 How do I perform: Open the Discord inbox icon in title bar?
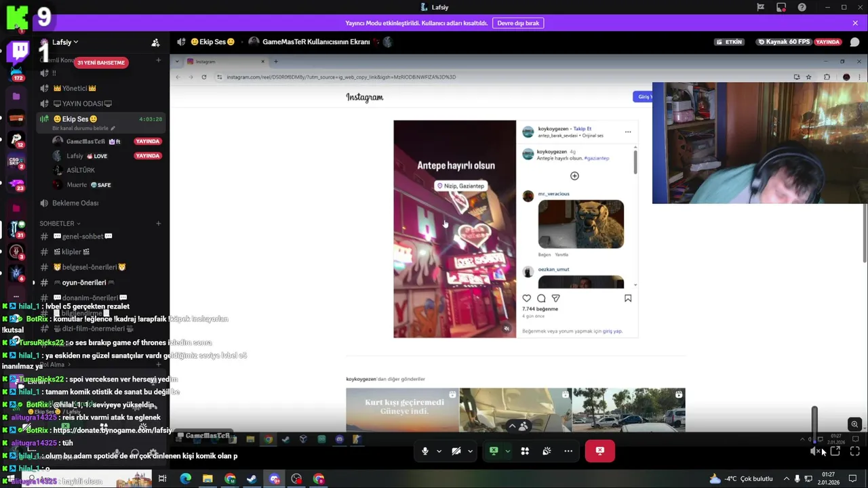click(781, 7)
